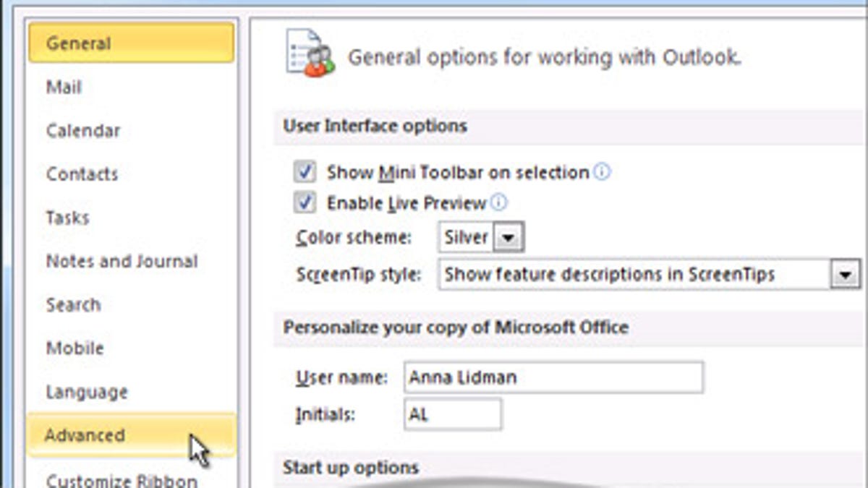Click info icon next to Enable Live Preview

(499, 202)
